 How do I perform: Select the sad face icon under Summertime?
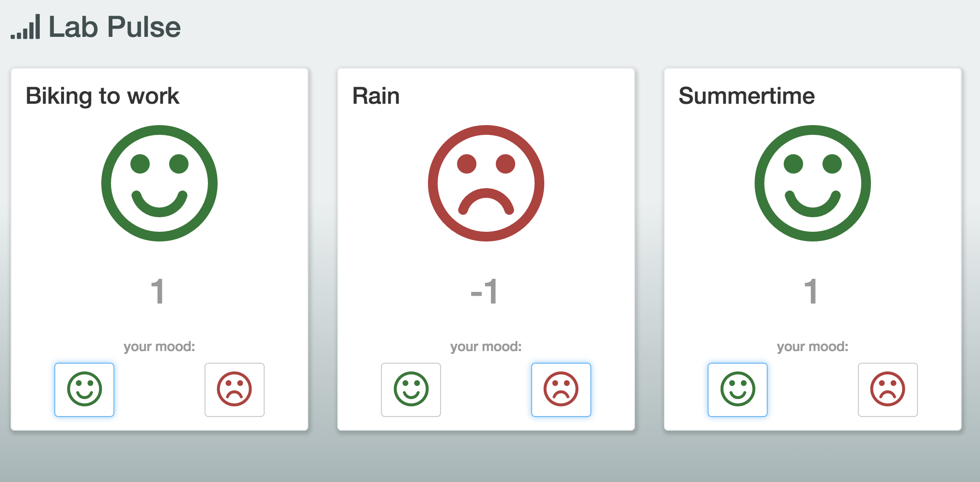point(887,390)
